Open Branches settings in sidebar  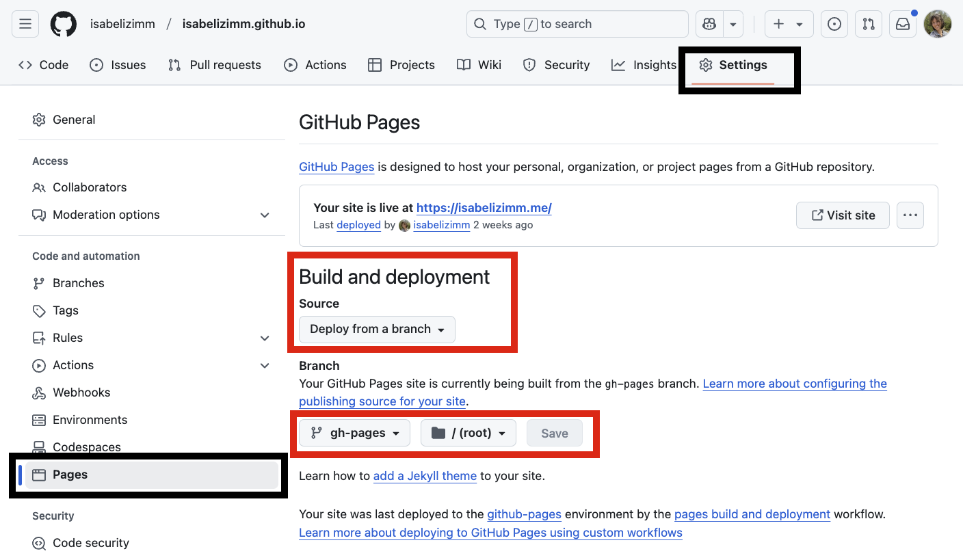click(151, 283)
